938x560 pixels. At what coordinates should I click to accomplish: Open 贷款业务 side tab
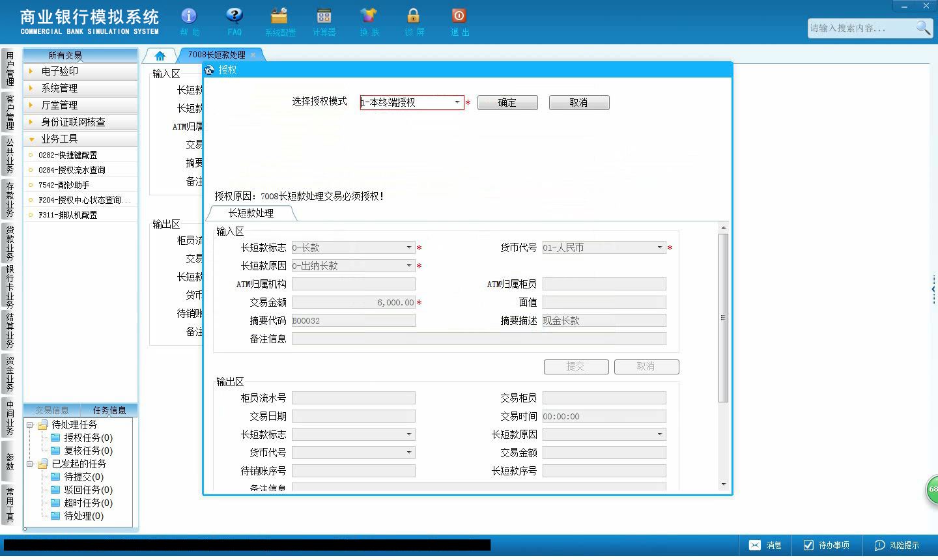[10, 243]
